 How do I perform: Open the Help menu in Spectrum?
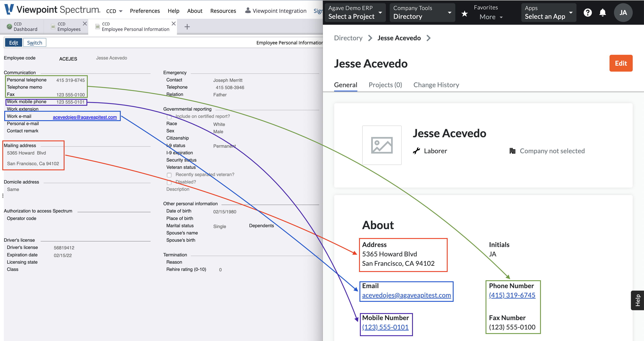174,11
